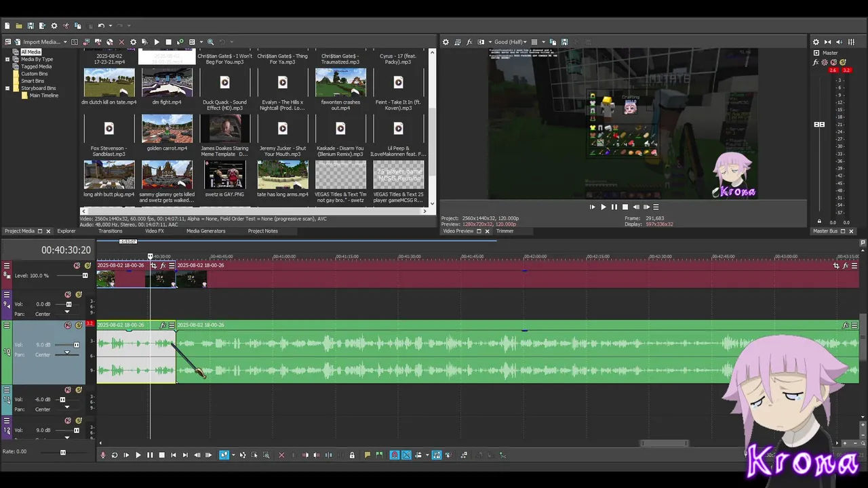
Task: Click Pause in Video Preview controls
Action: pos(614,207)
